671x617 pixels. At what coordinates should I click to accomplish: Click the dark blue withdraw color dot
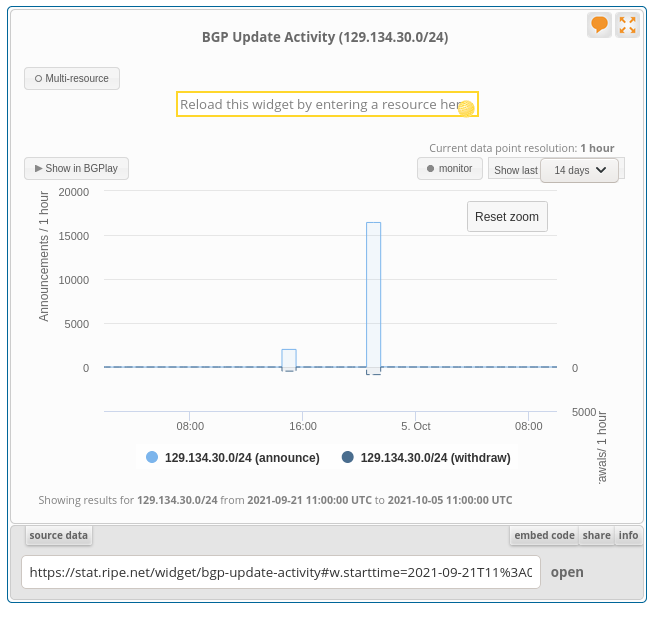347,457
